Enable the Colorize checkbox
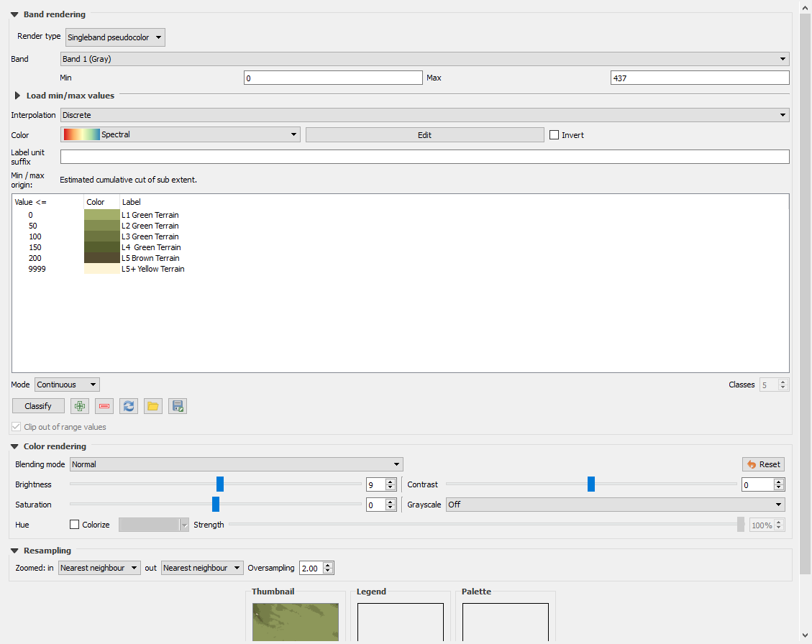Screen dimensions: 812x644 click(x=76, y=525)
